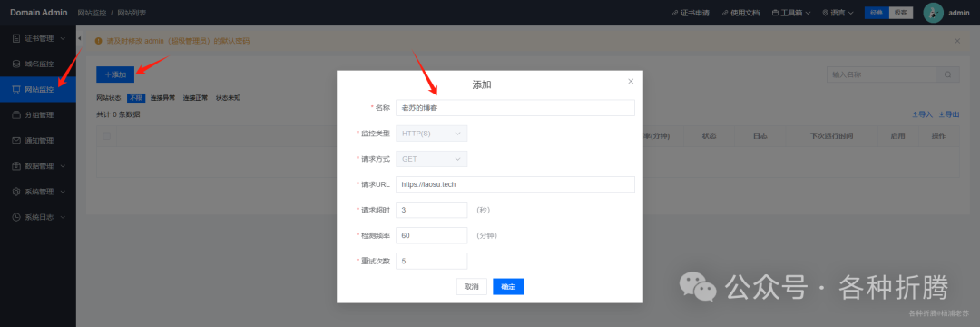
Task: Click the 导出 link
Action: 949,115
